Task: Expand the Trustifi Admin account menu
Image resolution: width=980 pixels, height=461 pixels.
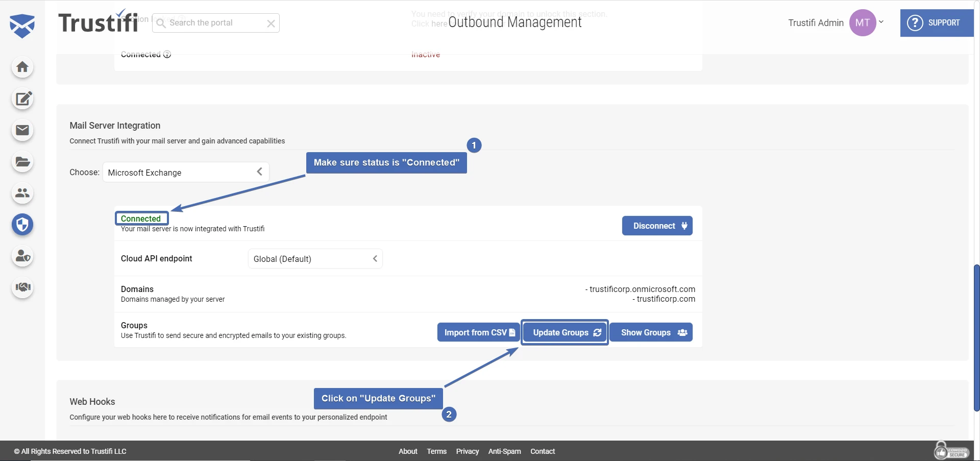Action: (881, 22)
